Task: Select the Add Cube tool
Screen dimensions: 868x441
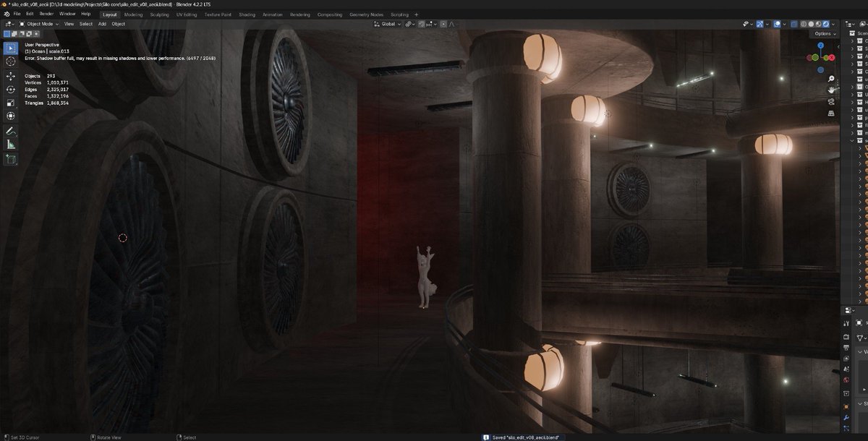Action: [x=11, y=160]
